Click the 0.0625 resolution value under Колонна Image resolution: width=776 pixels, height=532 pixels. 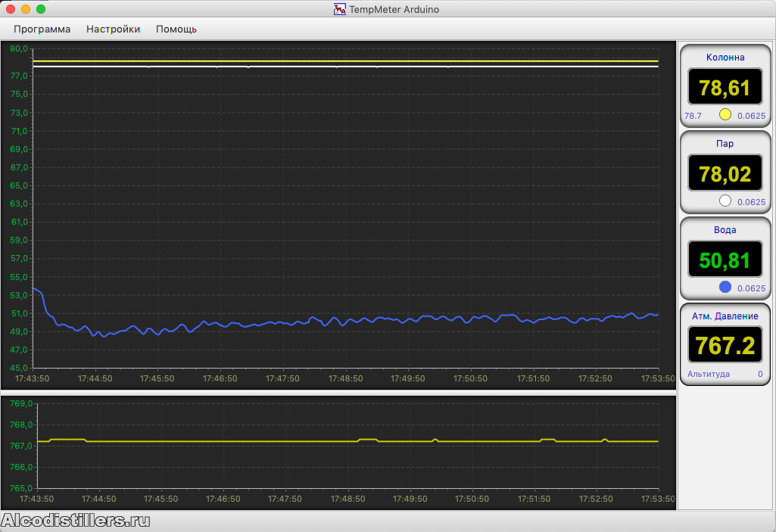pos(751,116)
